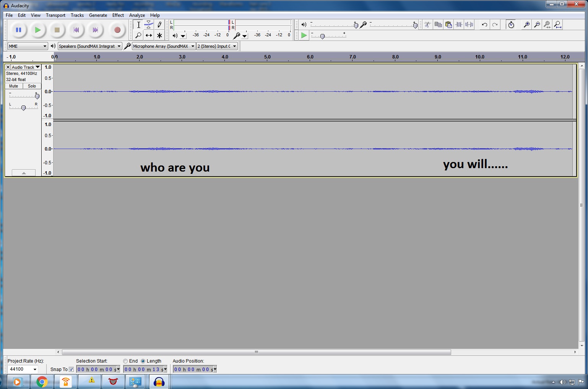Screen dimensions: 588x389
Task: Select the Length radio button
Action: (143, 361)
